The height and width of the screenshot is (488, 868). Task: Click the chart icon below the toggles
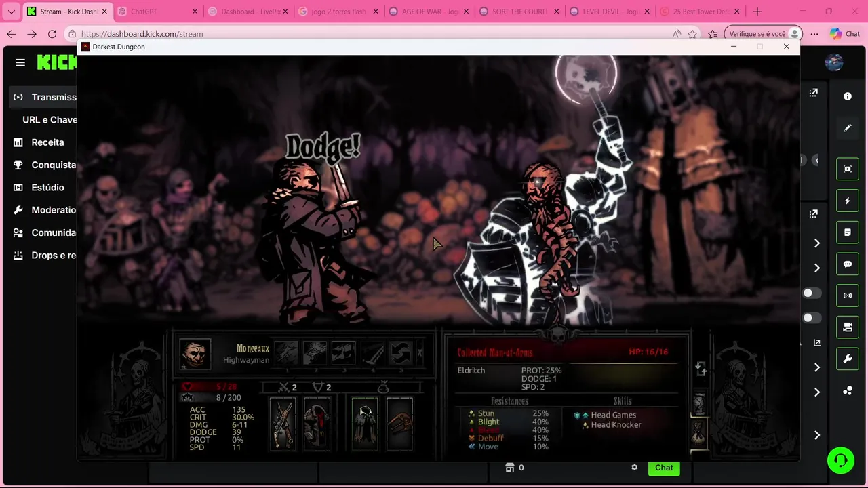tap(817, 343)
